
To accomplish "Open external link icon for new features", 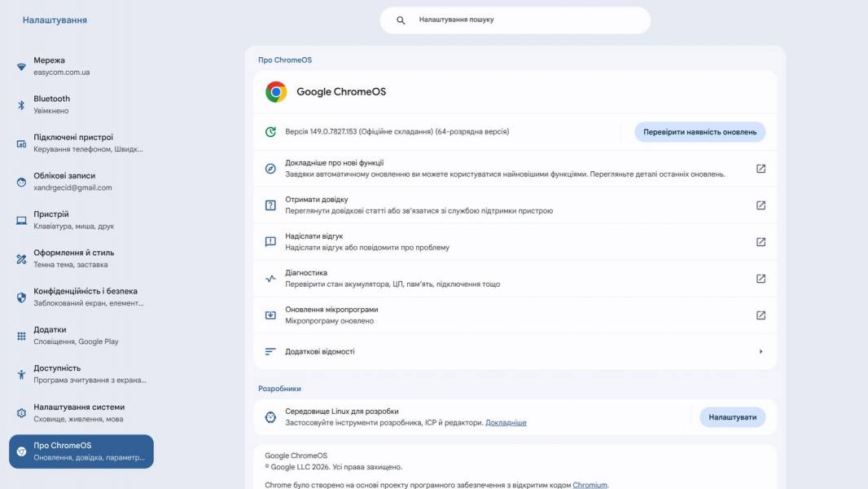I will point(761,169).
